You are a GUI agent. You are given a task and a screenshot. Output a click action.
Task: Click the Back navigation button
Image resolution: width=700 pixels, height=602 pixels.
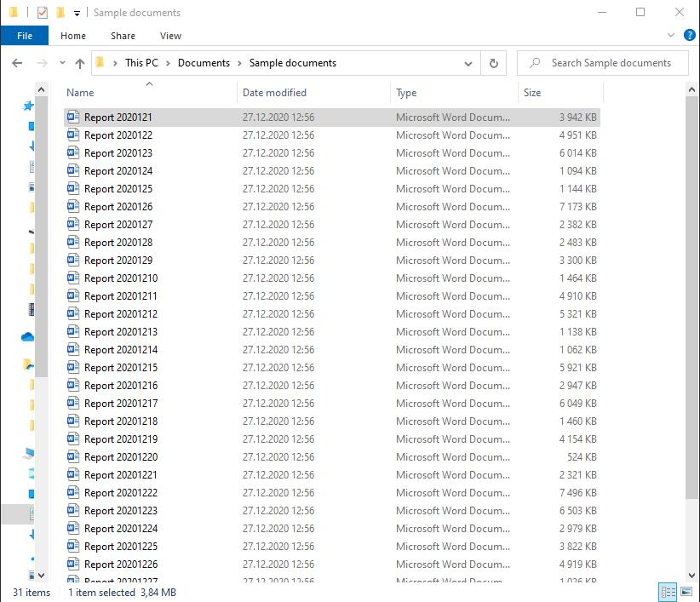(16, 62)
